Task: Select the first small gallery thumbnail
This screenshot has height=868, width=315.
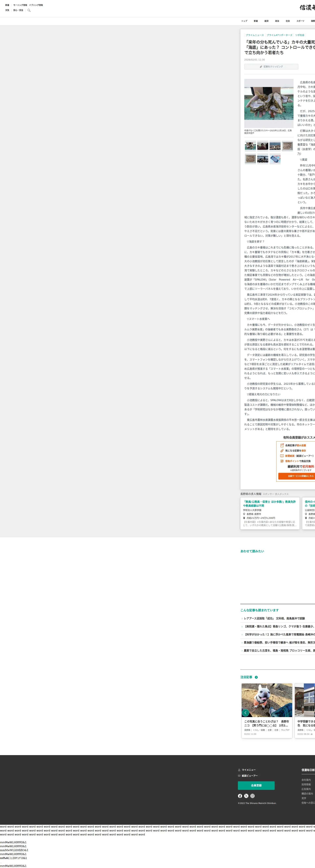Action: 250,146
